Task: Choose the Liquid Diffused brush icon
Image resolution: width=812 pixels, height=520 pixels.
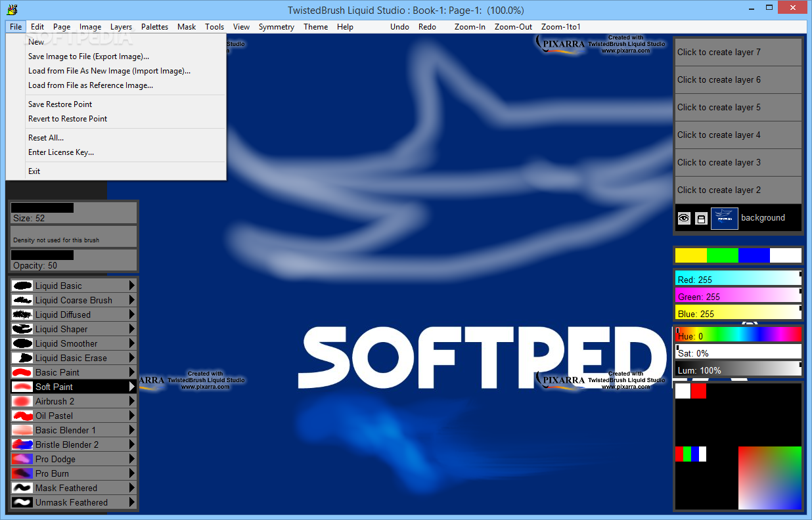Action: click(x=22, y=314)
